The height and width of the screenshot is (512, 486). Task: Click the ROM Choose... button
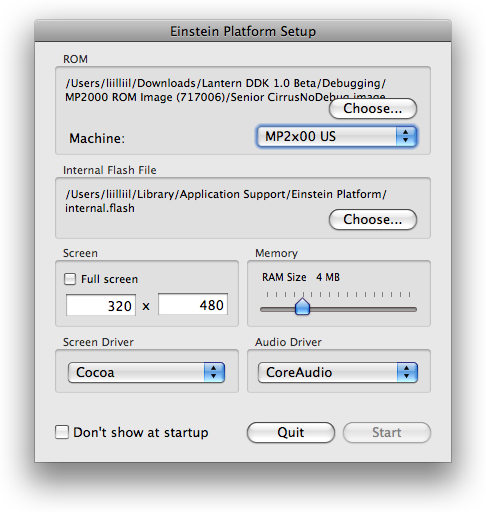(x=373, y=108)
